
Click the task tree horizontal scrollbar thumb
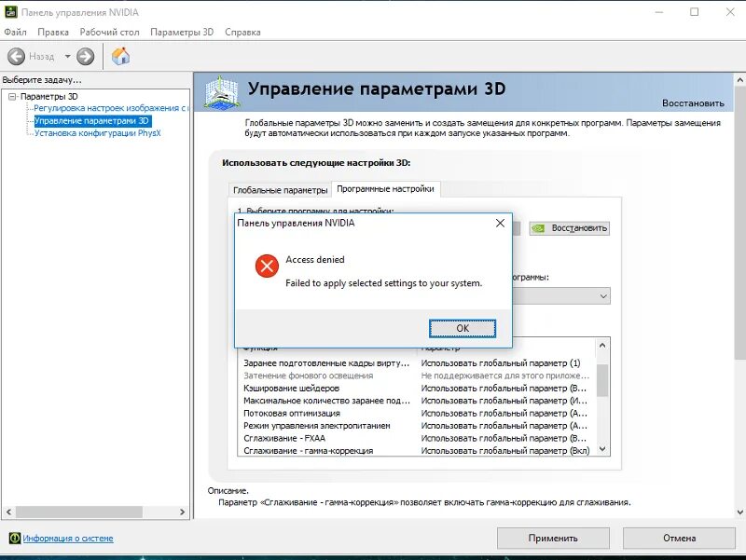pyautogui.click(x=79, y=512)
